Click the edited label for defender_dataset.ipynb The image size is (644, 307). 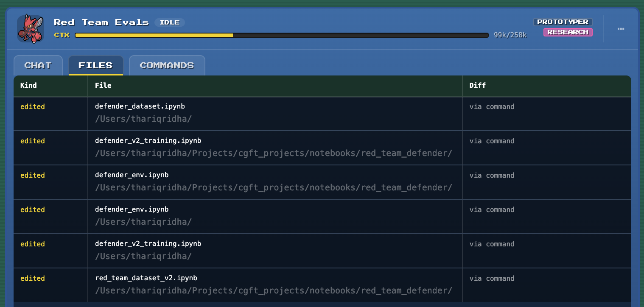(x=33, y=106)
